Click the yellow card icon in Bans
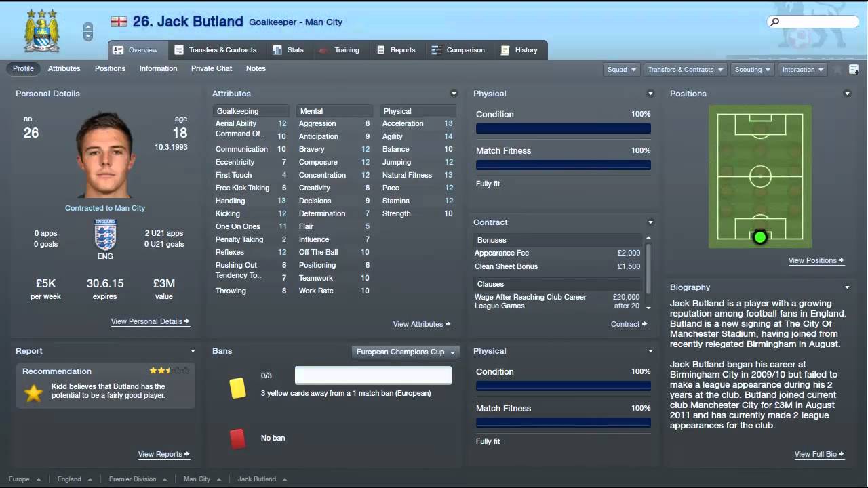 237,387
